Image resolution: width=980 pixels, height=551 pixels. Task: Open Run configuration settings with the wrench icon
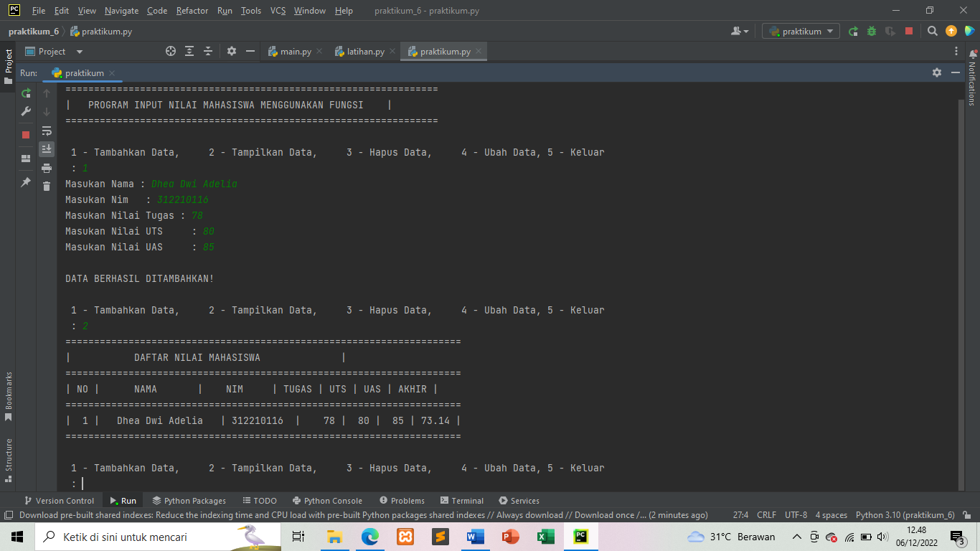[x=25, y=112]
